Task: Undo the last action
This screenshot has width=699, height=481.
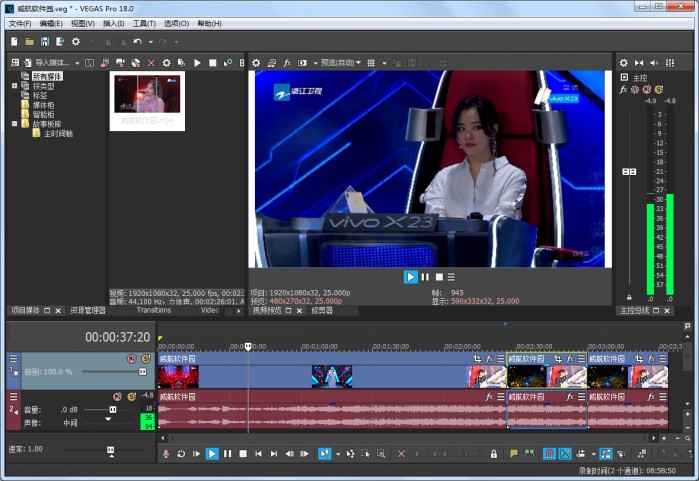Action: tap(138, 42)
